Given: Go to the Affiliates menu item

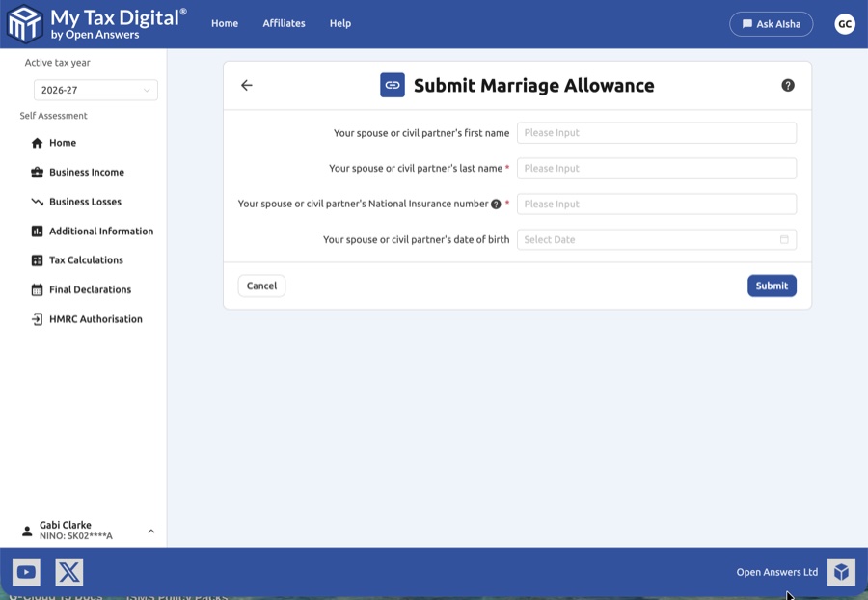Looking at the screenshot, I should (284, 23).
